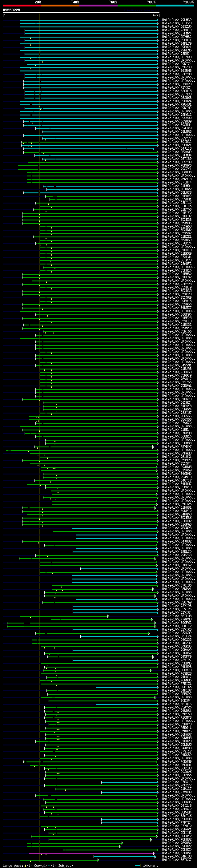Open hit UniRef100_Q2HUT9
The width and height of the screenshot is (197, 868).
[x=177, y=30]
